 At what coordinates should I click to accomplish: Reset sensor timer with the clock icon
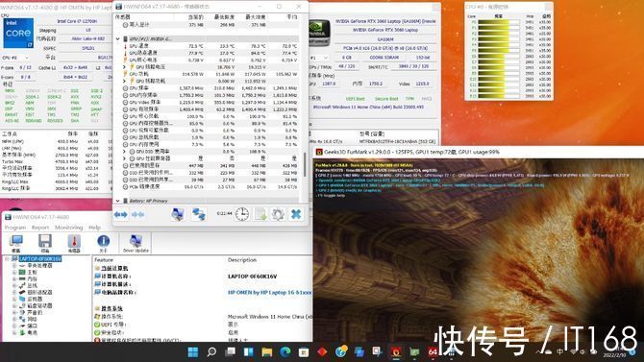(242, 214)
